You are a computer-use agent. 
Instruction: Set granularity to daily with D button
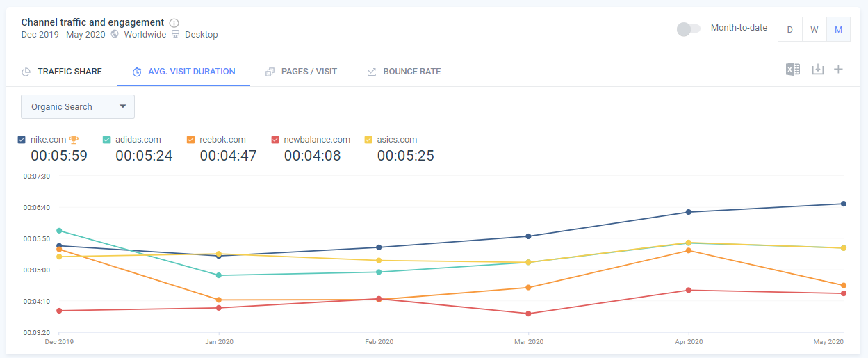pos(789,29)
